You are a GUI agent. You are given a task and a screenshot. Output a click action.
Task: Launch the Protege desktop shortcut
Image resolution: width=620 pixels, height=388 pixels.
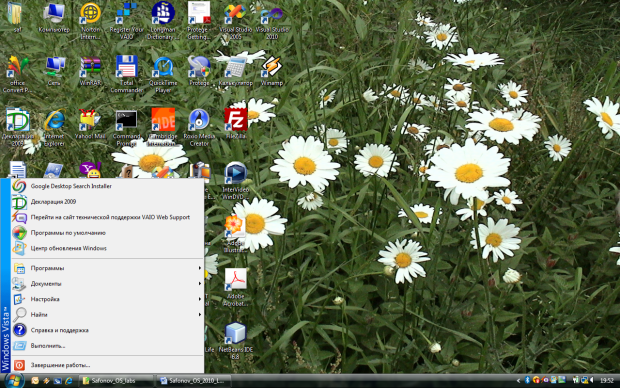click(199, 70)
